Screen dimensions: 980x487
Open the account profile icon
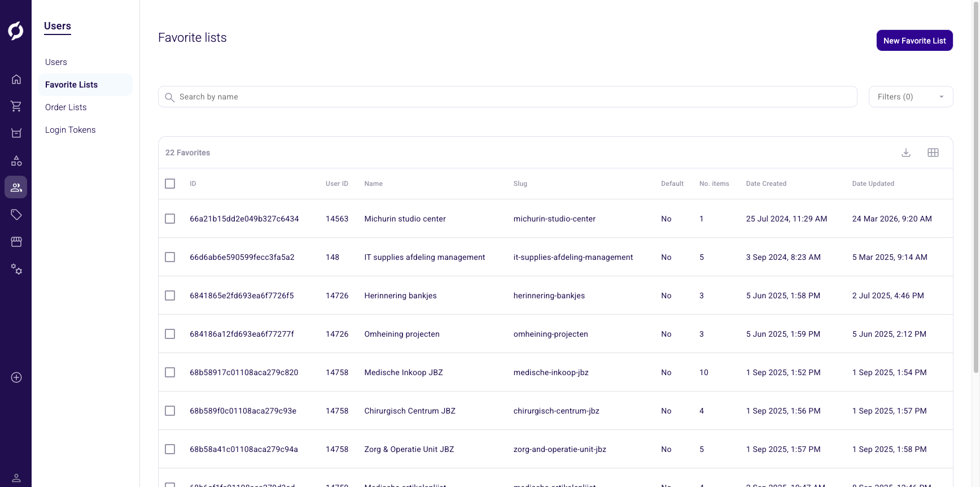[16, 479]
